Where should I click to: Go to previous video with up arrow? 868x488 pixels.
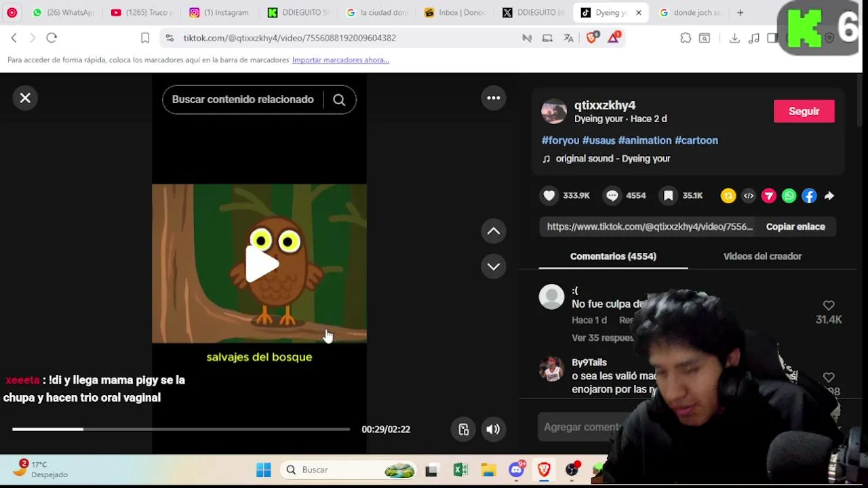(494, 231)
